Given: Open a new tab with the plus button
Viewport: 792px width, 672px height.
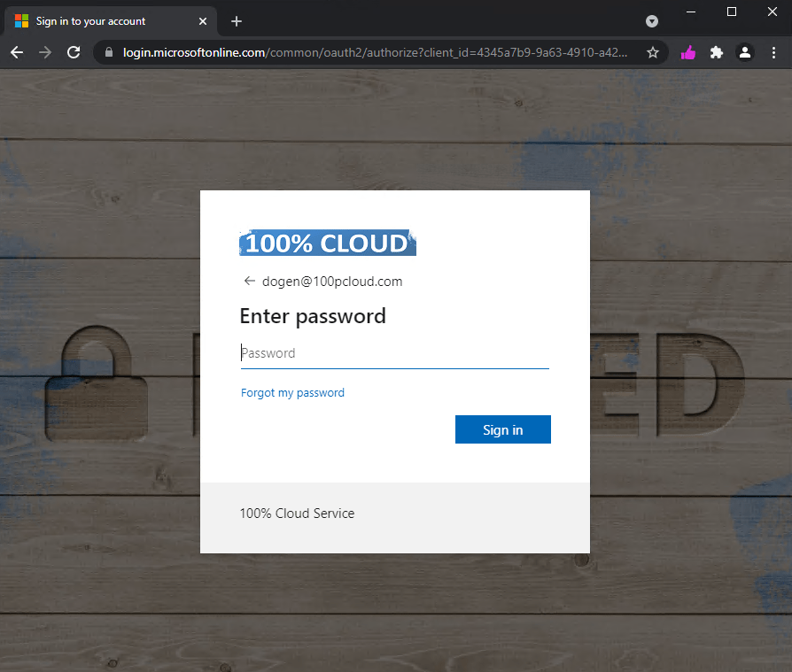Looking at the screenshot, I should [x=237, y=21].
